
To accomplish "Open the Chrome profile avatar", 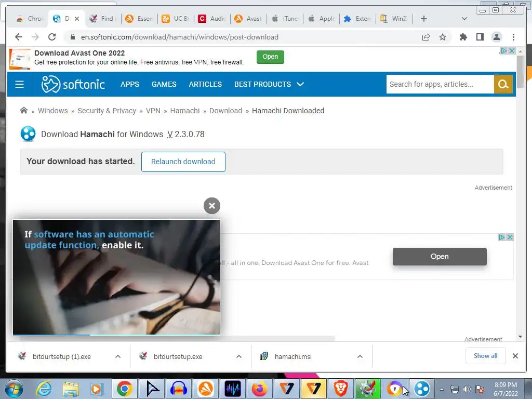I will click(496, 37).
